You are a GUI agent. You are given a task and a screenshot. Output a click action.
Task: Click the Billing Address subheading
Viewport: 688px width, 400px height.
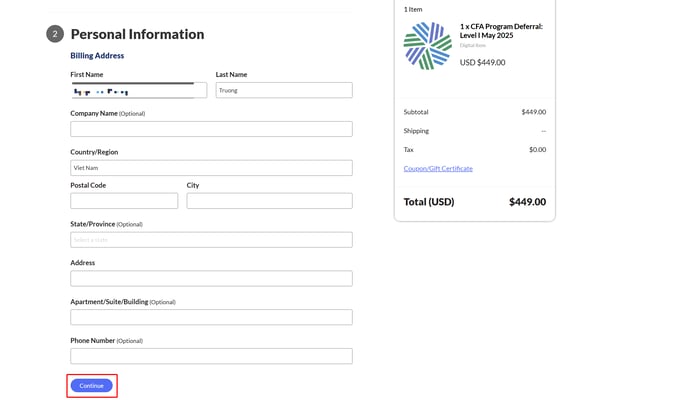click(x=97, y=56)
